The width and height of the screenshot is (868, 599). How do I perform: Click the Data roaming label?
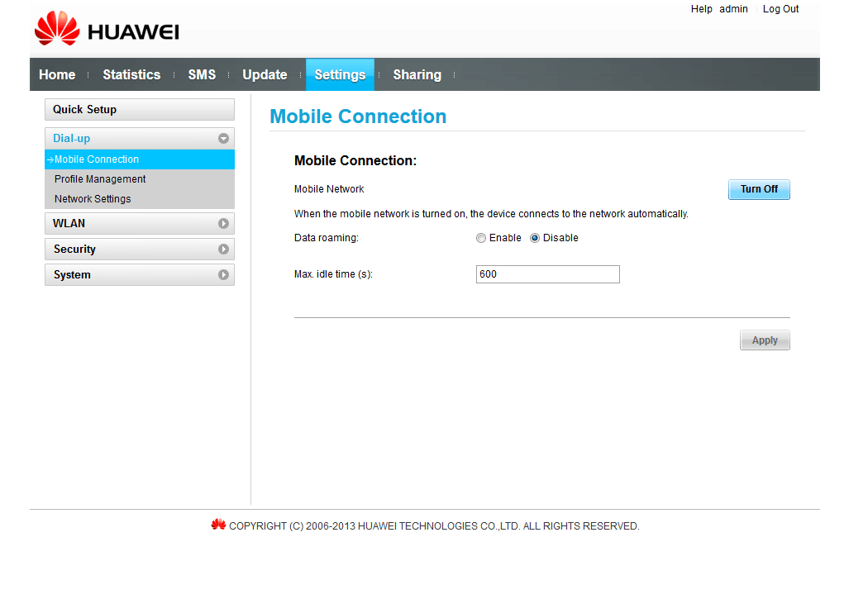326,238
